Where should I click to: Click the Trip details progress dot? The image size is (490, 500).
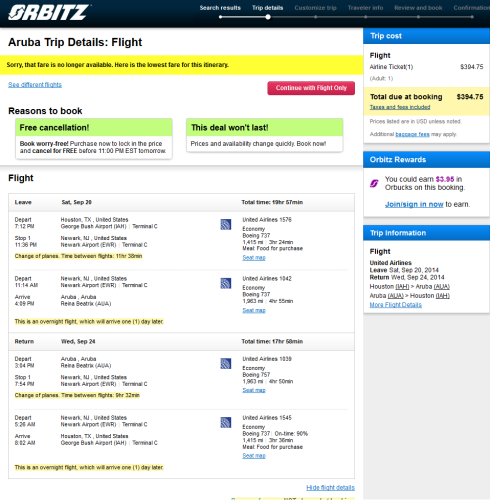pos(268,17)
